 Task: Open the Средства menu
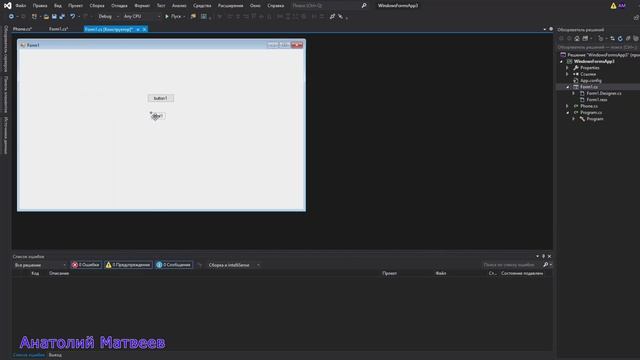click(x=202, y=6)
